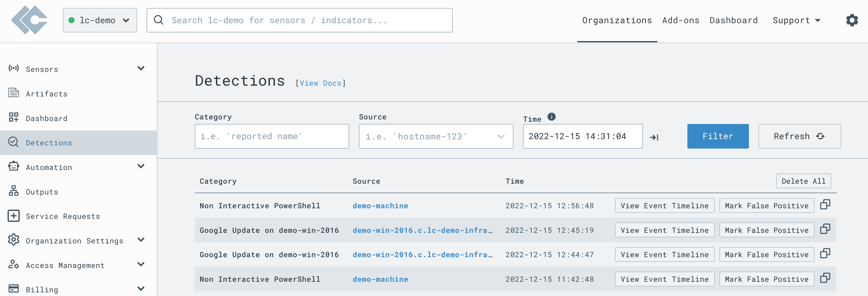868x296 pixels.
Task: Click the Outputs sidebar icon
Action: pos(14,191)
